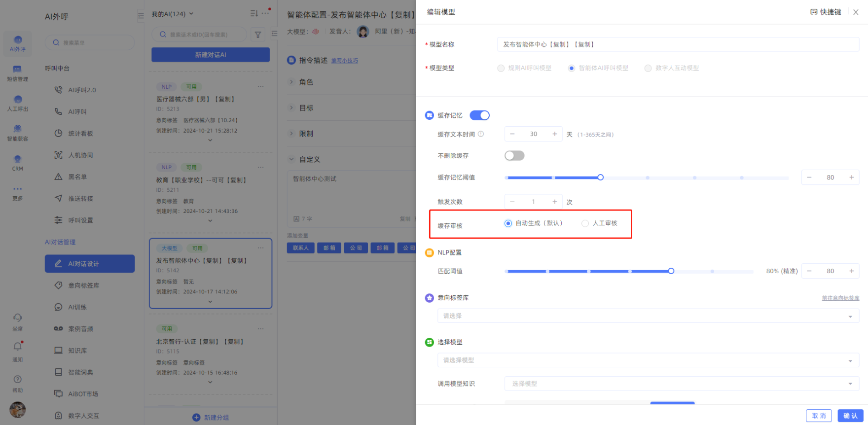Open the select model dropdown
868x425 pixels.
(x=648, y=360)
